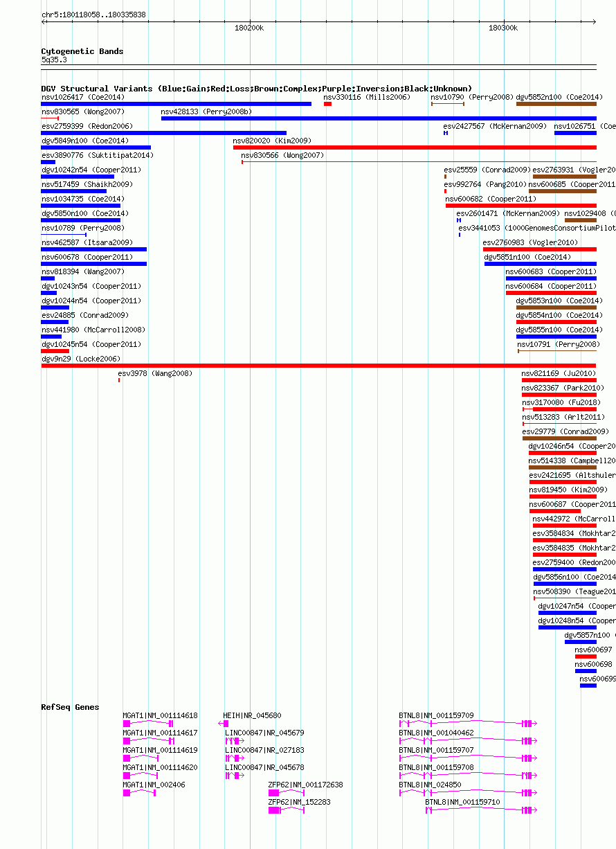Select nsv462587 (Itsara2009) variant
Viewport: 616px width, 849px height.
click(94, 249)
